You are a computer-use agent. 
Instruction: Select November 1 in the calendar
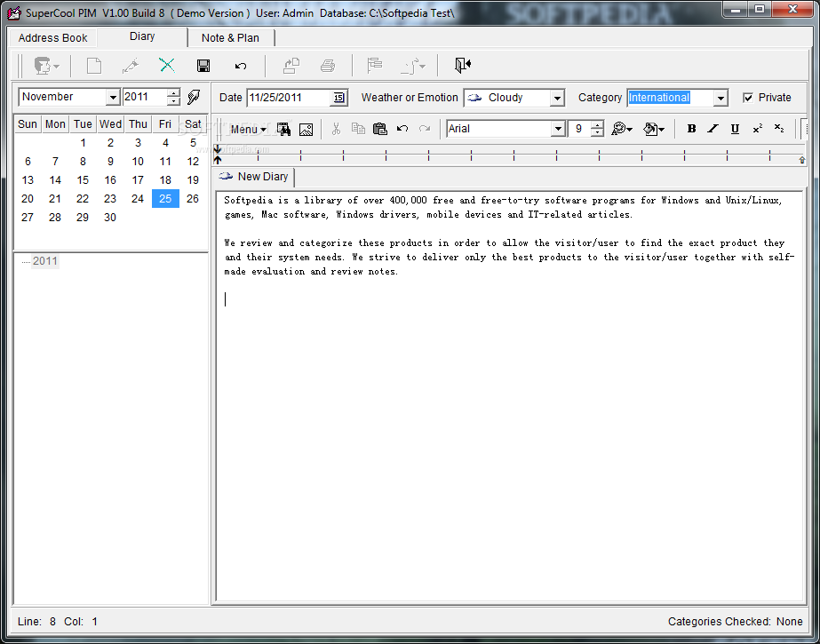[83, 143]
